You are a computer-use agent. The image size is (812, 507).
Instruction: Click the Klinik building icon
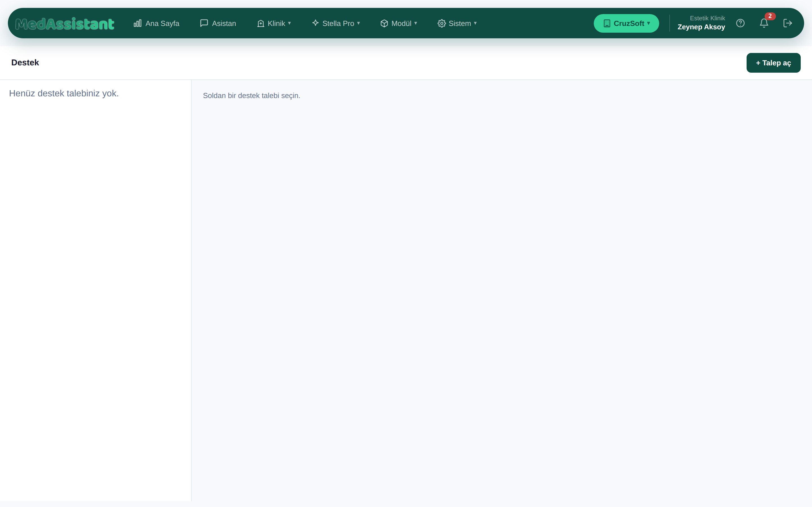[x=261, y=23]
